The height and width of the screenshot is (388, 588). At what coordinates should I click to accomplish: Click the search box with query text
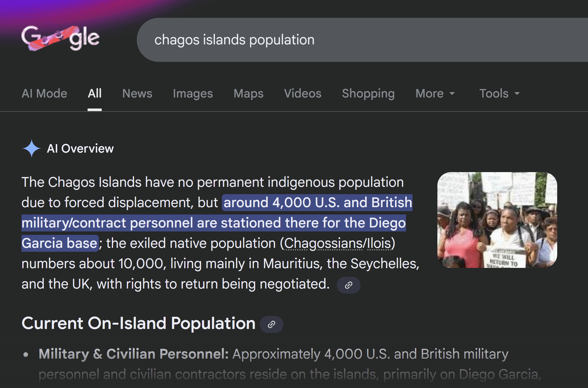coord(339,40)
